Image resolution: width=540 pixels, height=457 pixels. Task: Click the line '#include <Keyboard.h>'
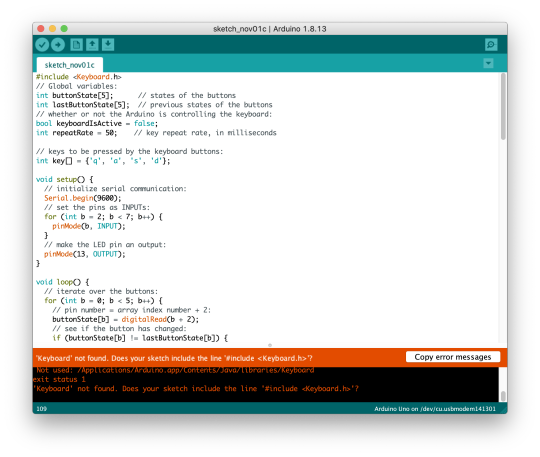(79, 77)
